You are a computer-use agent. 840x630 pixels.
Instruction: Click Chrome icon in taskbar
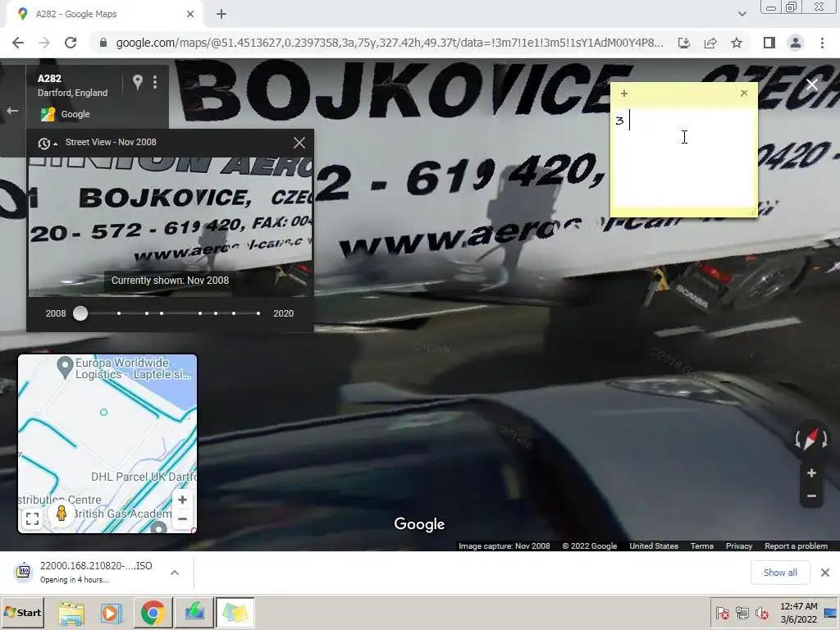153,613
